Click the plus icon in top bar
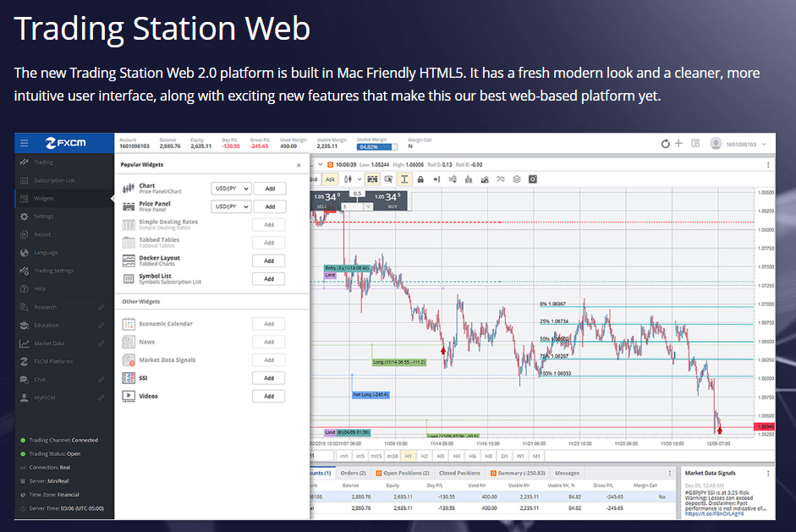Screen dimensions: 796x532 point(678,144)
